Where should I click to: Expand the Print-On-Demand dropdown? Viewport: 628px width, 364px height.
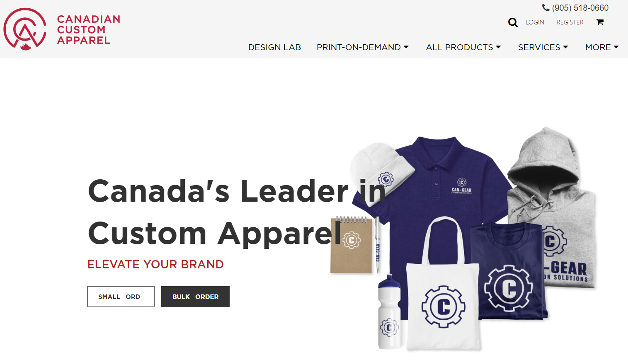(x=363, y=47)
